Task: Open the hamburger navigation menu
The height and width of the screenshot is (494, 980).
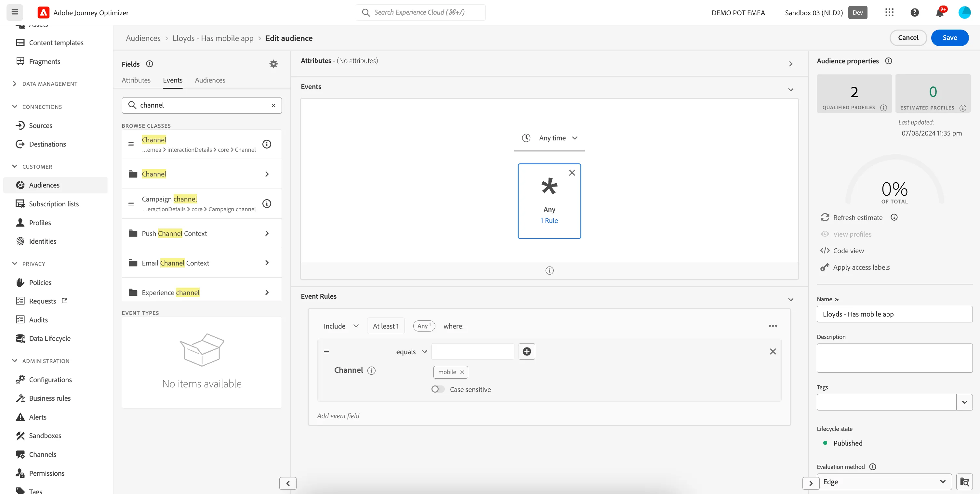Action: click(14, 12)
